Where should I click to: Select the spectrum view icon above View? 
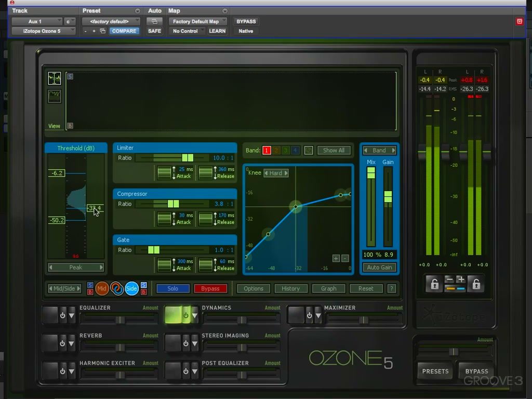pos(54,78)
